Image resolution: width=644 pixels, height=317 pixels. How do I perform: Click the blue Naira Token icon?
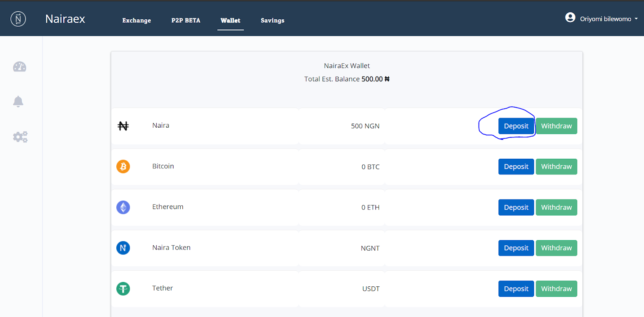(123, 248)
